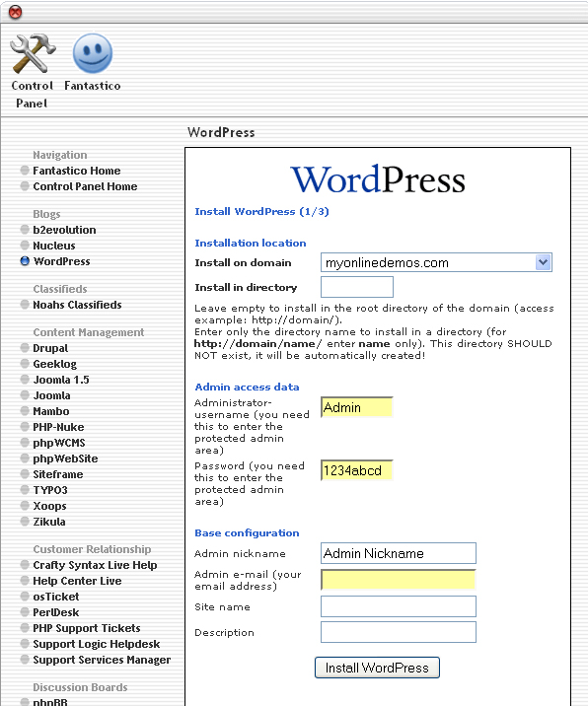The height and width of the screenshot is (706, 588).
Task: Click the Install WordPress button
Action: pyautogui.click(x=377, y=668)
